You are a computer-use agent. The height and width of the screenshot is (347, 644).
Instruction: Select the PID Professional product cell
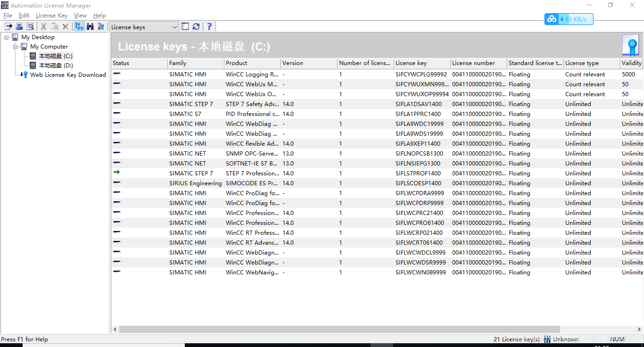pyautogui.click(x=252, y=114)
